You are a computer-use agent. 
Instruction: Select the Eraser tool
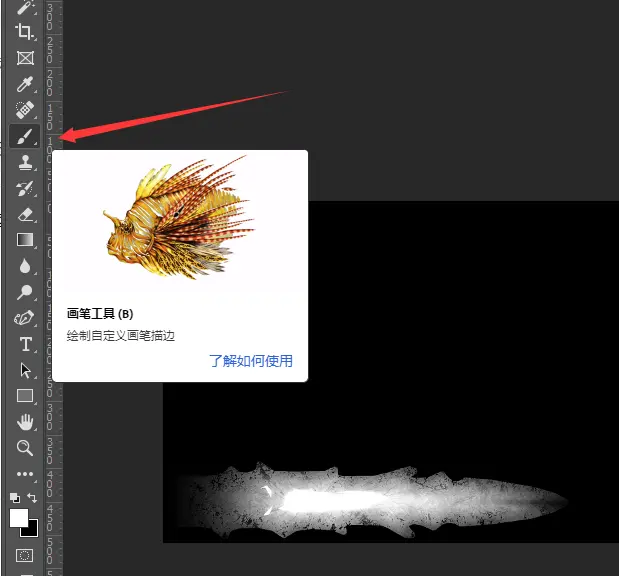click(25, 214)
